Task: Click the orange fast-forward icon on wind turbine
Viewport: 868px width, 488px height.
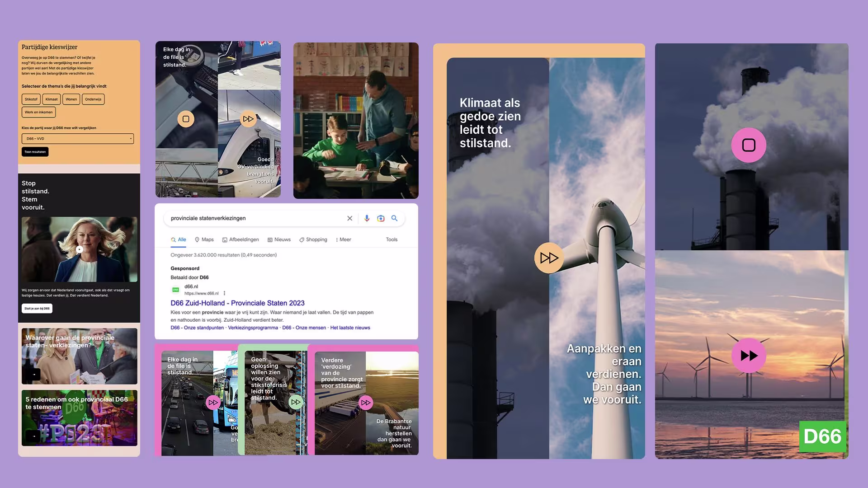Action: pyautogui.click(x=549, y=258)
